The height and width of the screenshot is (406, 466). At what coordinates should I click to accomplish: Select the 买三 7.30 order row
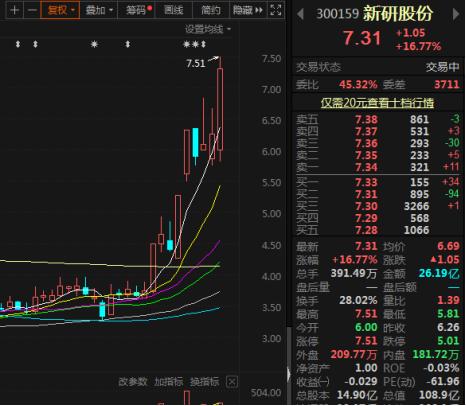(x=378, y=206)
